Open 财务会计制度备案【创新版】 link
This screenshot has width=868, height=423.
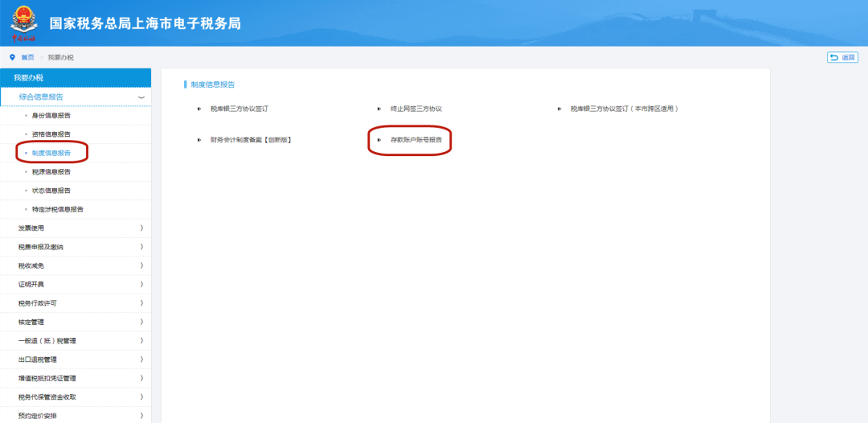coord(251,140)
